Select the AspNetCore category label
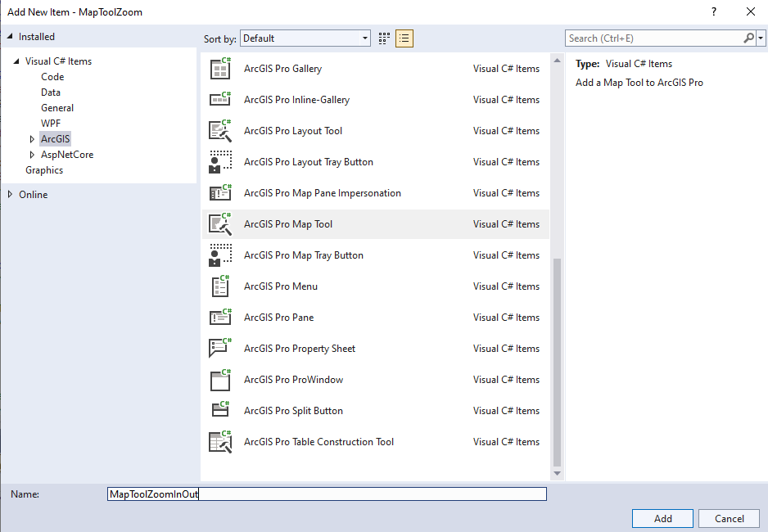The width and height of the screenshot is (768, 532). tap(67, 155)
